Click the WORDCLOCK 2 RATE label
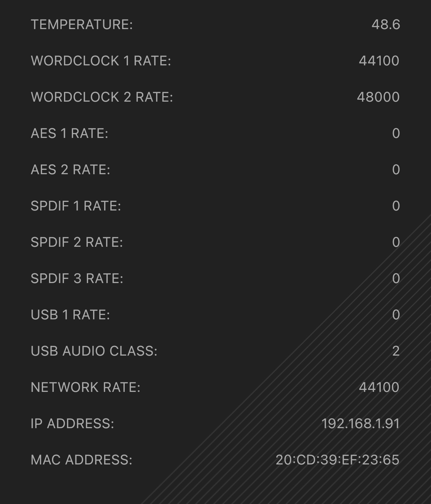431x504 pixels. [102, 97]
